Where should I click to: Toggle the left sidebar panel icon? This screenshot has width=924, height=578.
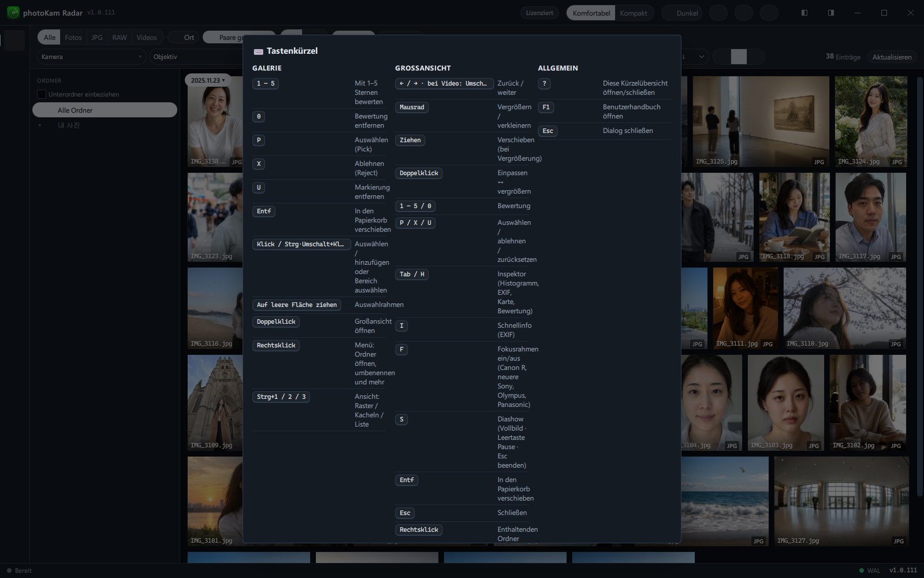tap(804, 13)
